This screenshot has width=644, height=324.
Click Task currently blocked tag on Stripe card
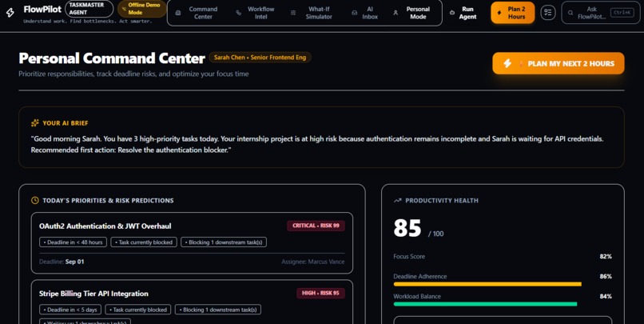click(x=138, y=310)
